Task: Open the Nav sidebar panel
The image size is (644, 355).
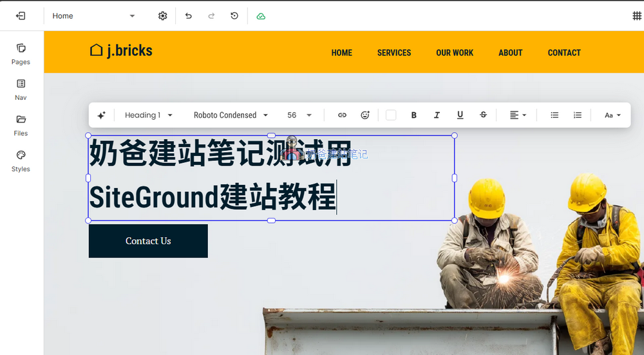Action: coord(21,90)
